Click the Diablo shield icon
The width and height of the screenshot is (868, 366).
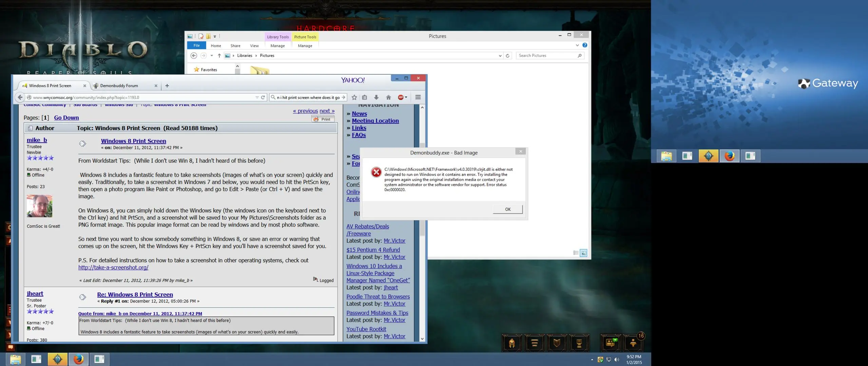tap(557, 343)
